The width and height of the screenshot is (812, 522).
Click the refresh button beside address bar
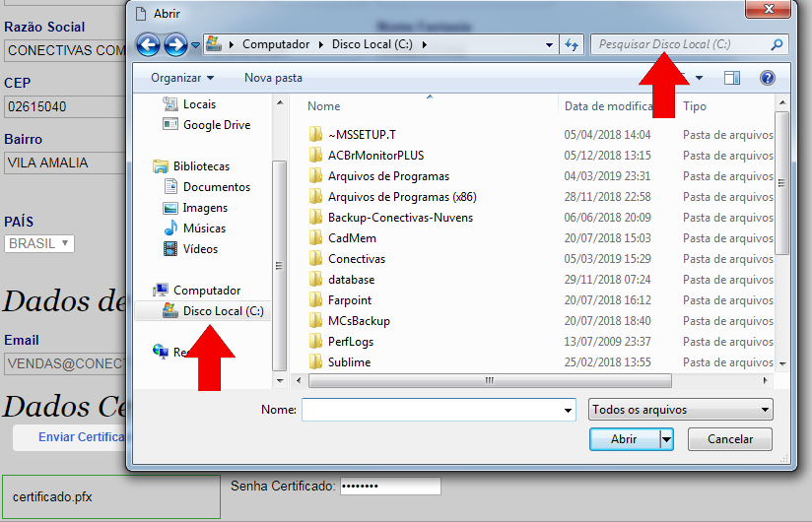[x=572, y=44]
